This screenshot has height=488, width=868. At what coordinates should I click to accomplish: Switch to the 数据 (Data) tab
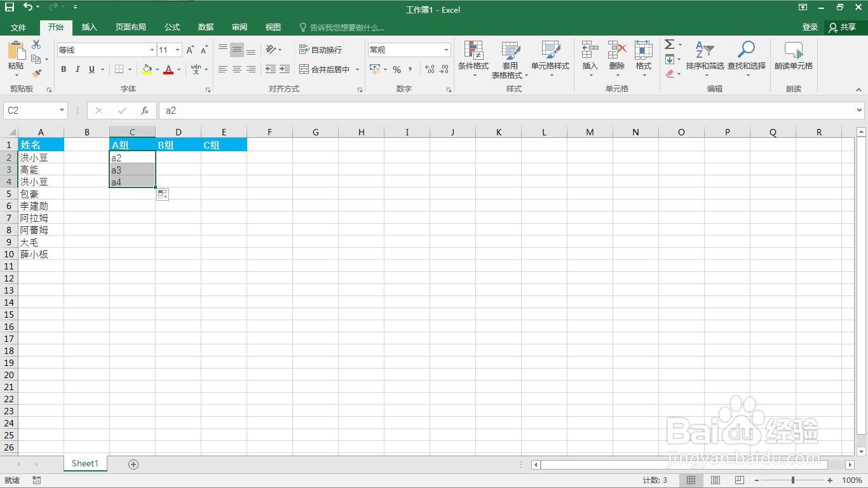click(206, 27)
